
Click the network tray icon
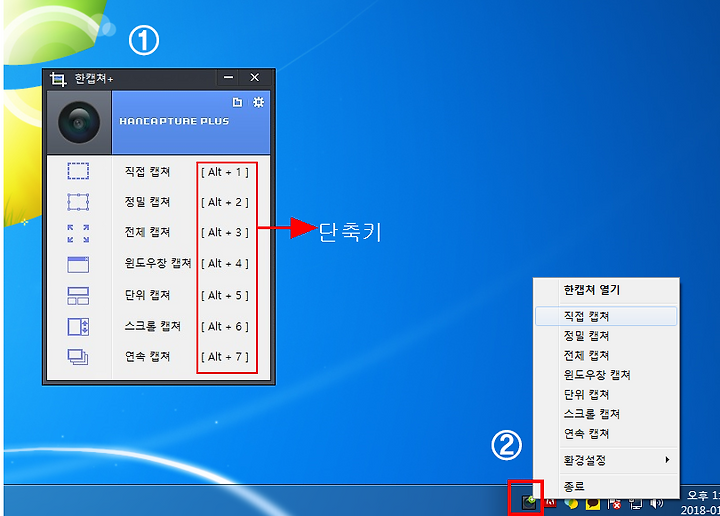[636, 504]
